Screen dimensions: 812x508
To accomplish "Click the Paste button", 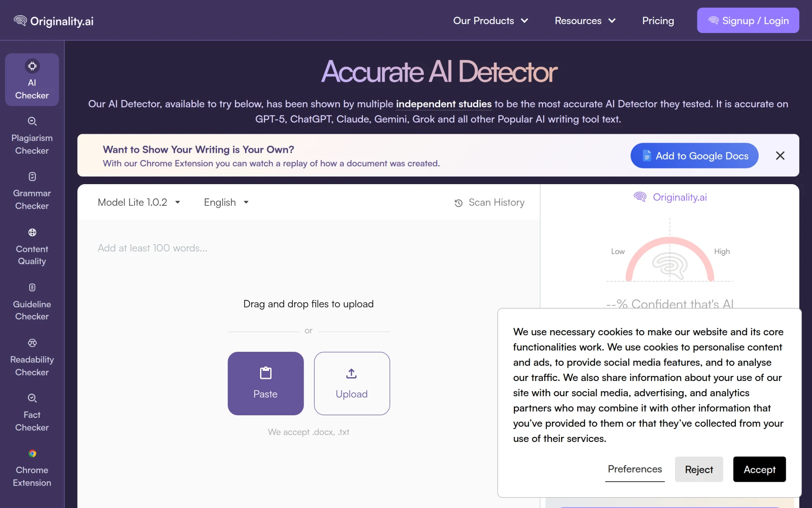I will click(266, 384).
